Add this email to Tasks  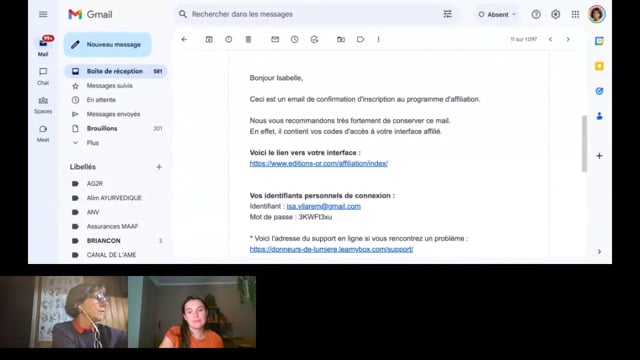coord(314,40)
